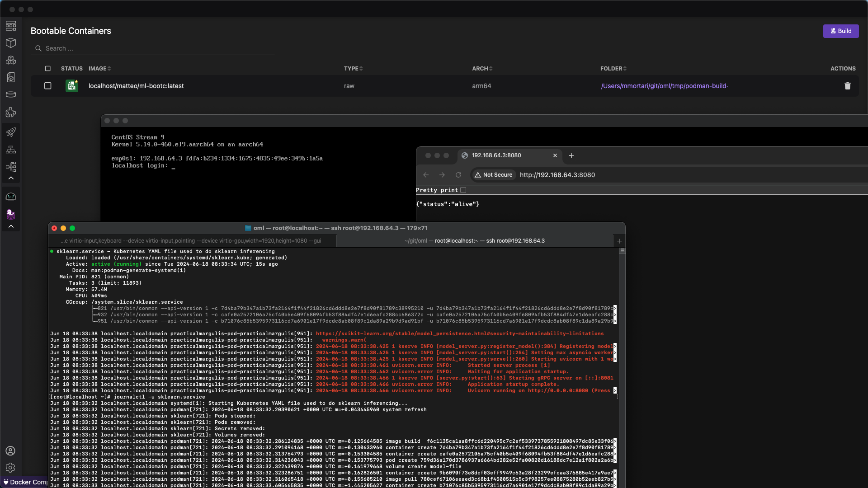Screen dimensions: 868x488
Task: Click the Search input field
Action: [x=153, y=48]
